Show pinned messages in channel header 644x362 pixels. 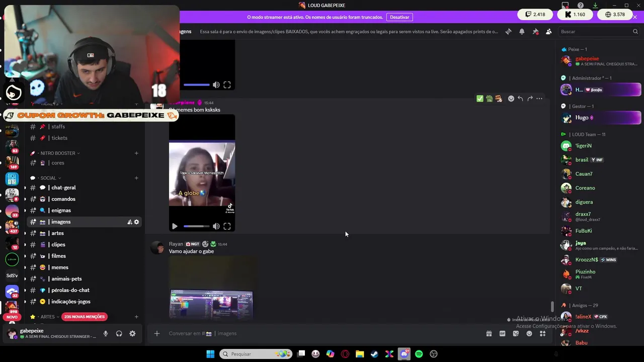pyautogui.click(x=535, y=31)
